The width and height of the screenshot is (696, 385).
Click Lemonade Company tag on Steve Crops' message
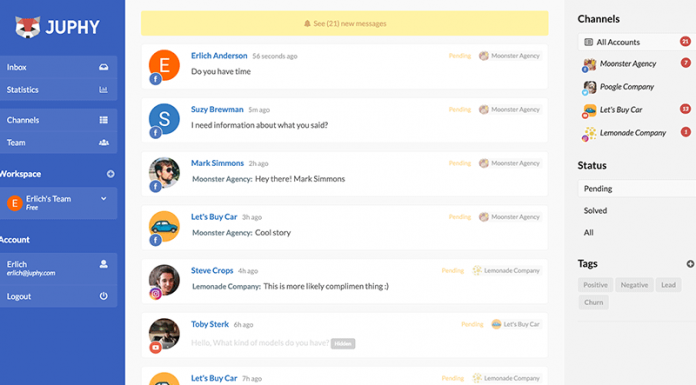click(x=506, y=270)
